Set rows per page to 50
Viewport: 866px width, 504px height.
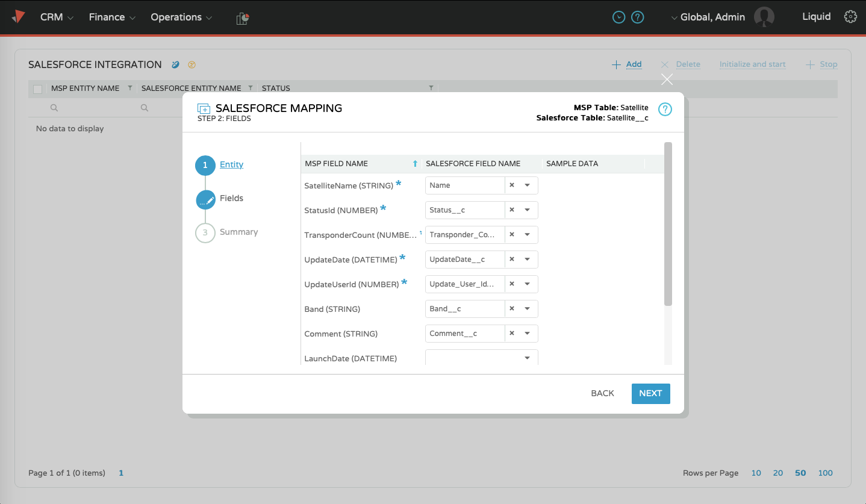pyautogui.click(x=800, y=473)
